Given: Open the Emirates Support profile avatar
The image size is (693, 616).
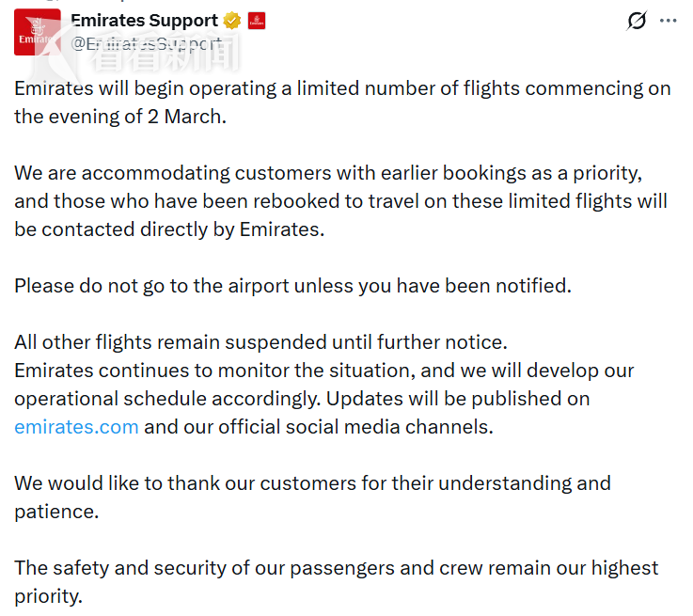Looking at the screenshot, I should click(38, 32).
